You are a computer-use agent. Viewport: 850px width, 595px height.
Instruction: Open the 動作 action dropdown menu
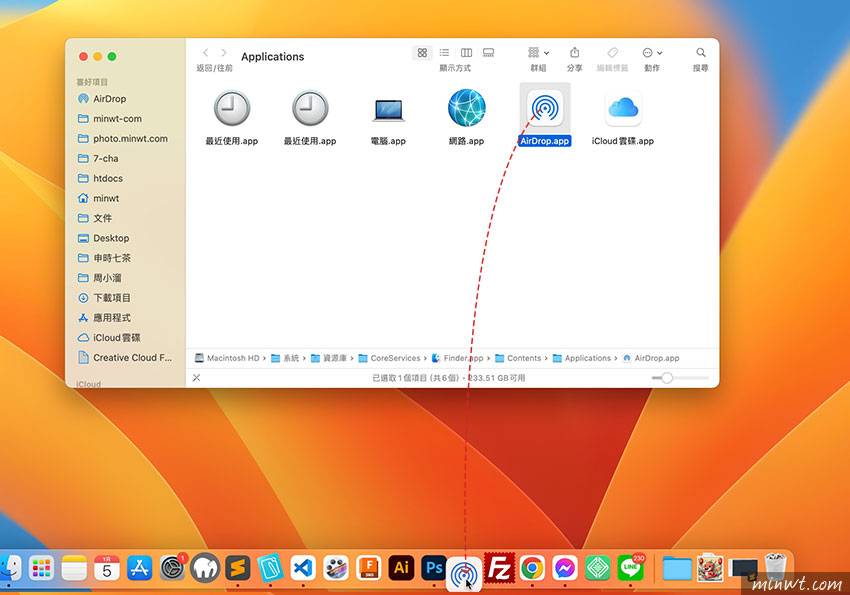tap(652, 52)
